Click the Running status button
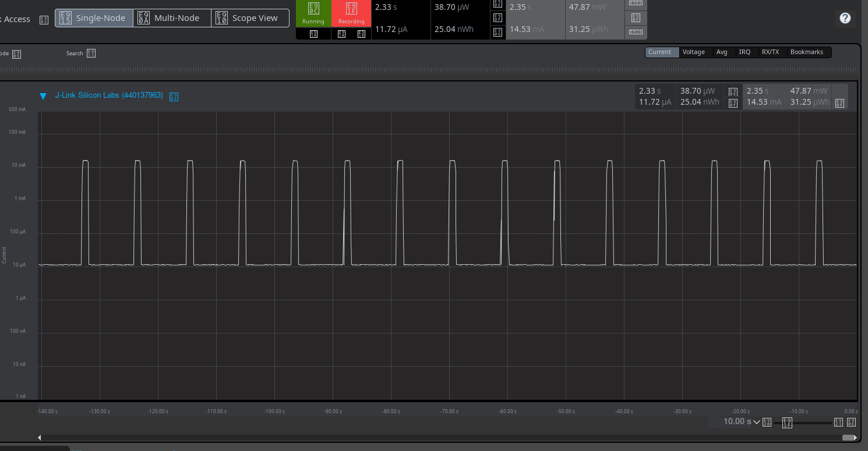The height and width of the screenshot is (451, 868). [x=313, y=13]
